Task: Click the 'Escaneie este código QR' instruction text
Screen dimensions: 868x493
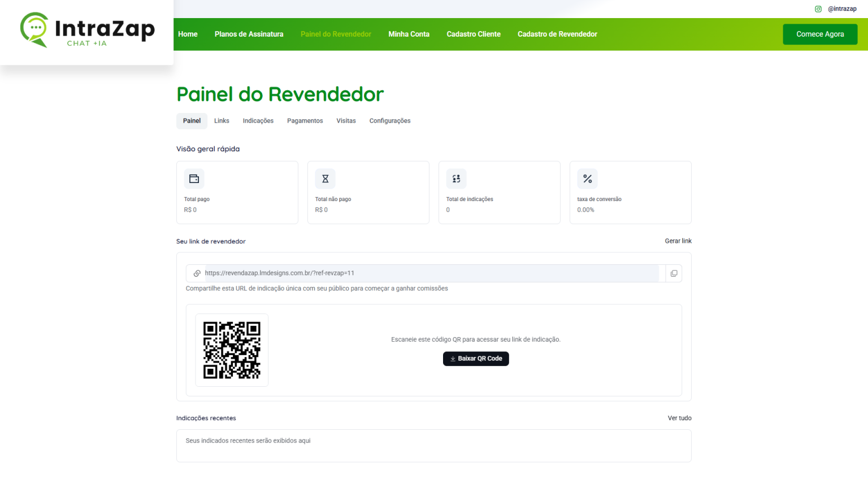Action: tap(476, 340)
